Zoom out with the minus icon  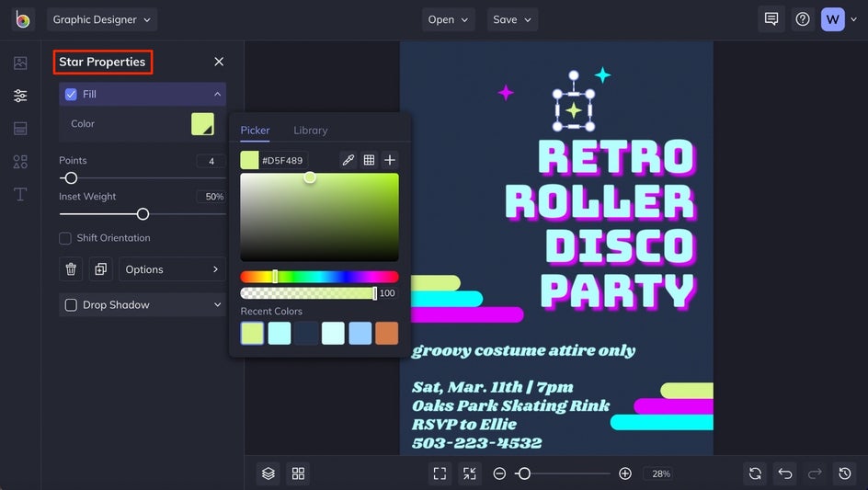[x=499, y=473]
